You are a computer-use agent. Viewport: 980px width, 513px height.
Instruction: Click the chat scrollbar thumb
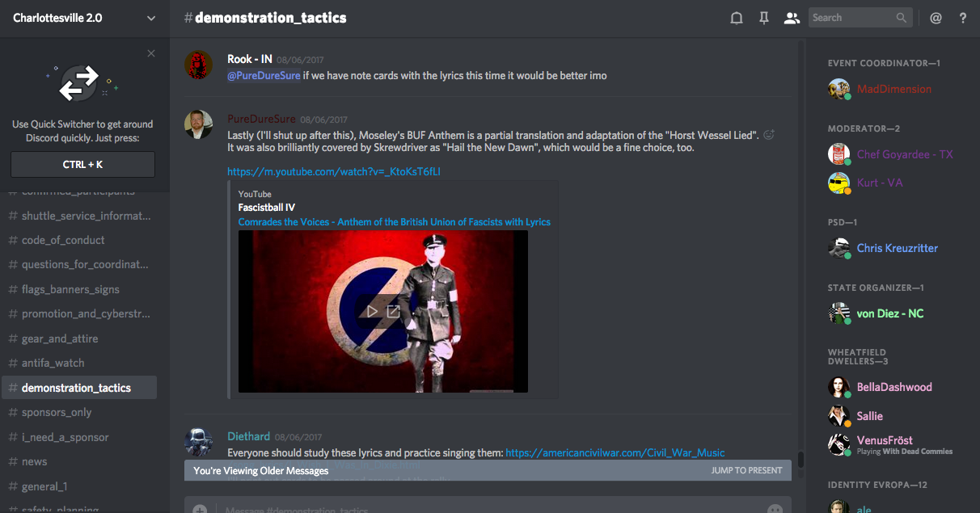[x=800, y=460]
